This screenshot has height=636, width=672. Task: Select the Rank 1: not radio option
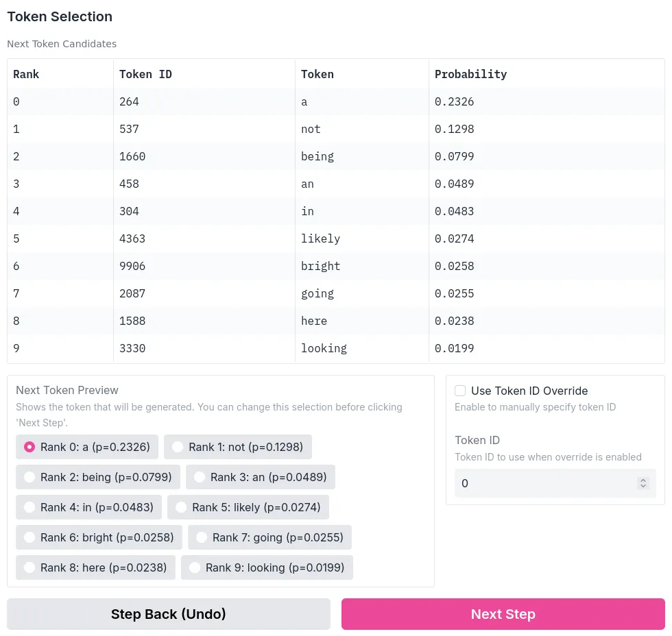[x=178, y=447]
